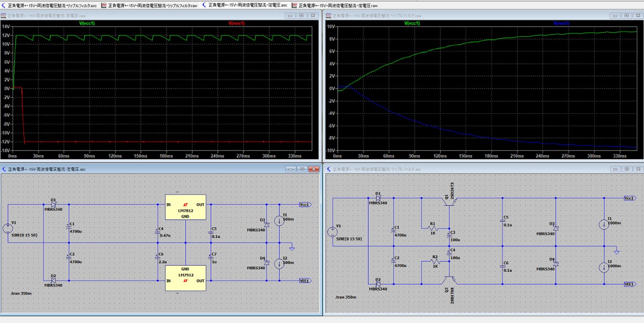Click the 10V label on the リップルフィルタ plot axis
This screenshot has height=323, width=644.
pos(331,26)
